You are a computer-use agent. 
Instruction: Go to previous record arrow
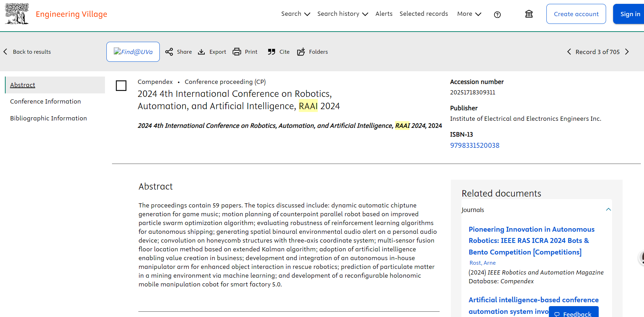click(569, 52)
